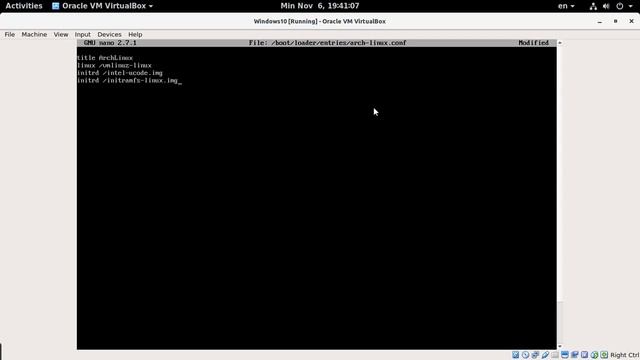Click the VM features indicator icon
The image size is (640, 360).
click(x=584, y=355)
